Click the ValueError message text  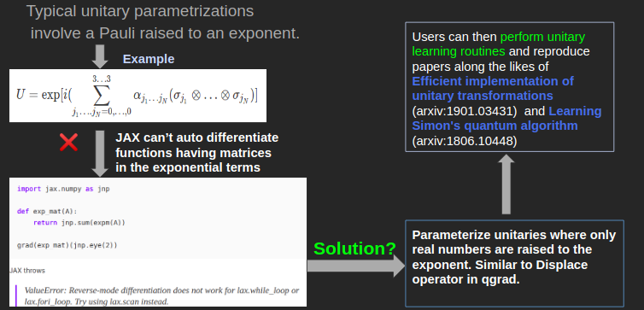(161, 296)
